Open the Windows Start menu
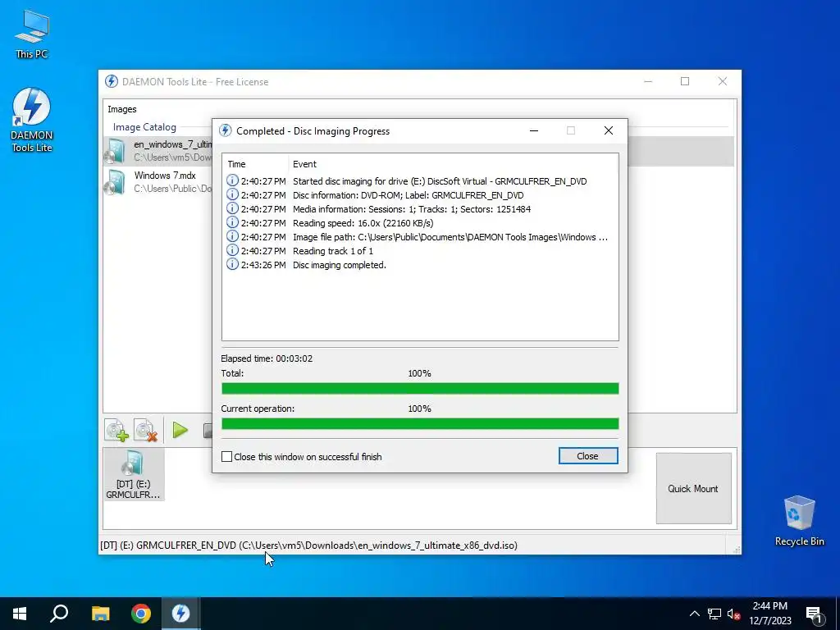 point(20,614)
